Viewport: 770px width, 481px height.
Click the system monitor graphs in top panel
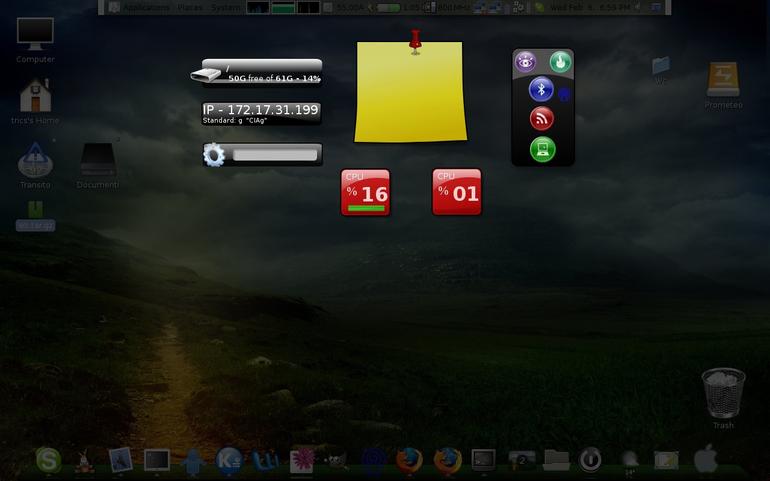click(x=283, y=7)
